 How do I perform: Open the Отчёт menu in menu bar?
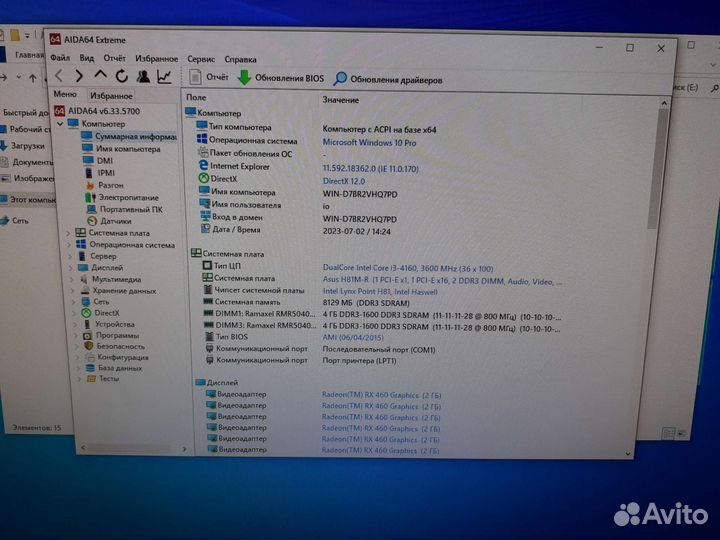point(114,58)
